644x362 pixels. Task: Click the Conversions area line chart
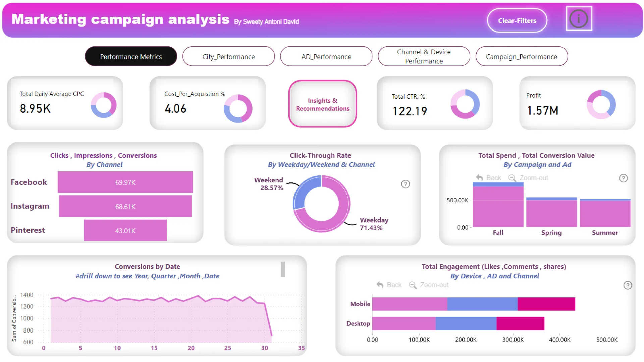tap(161, 318)
